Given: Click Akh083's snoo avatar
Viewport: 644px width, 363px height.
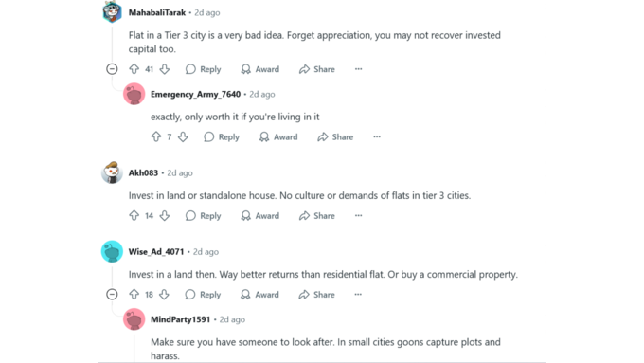Looking at the screenshot, I should (112, 172).
